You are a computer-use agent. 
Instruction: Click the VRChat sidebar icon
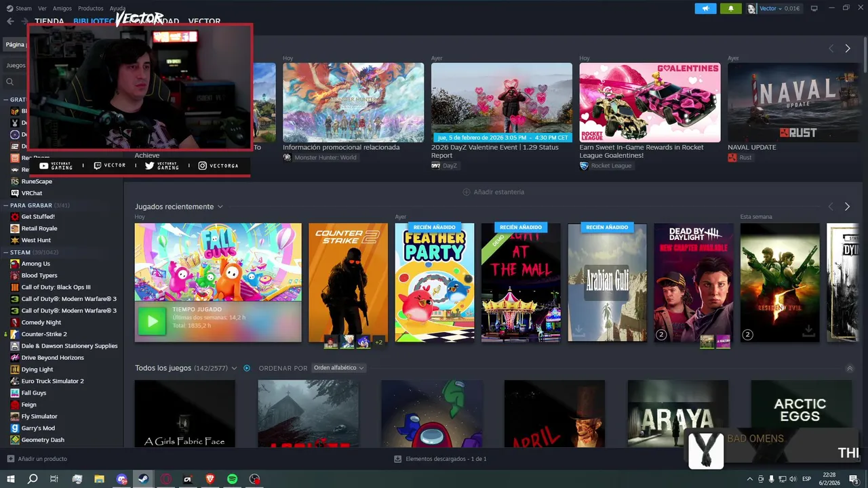tap(15, 193)
